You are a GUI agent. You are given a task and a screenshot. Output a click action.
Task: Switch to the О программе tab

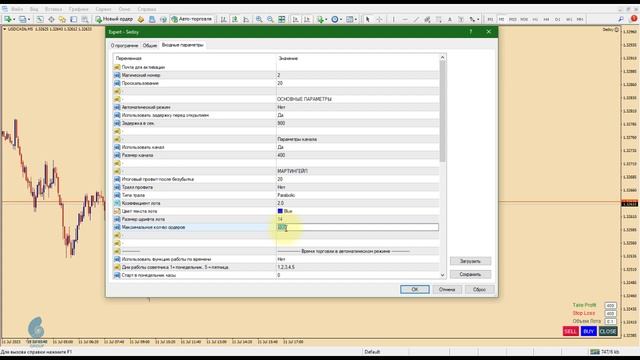(124, 45)
